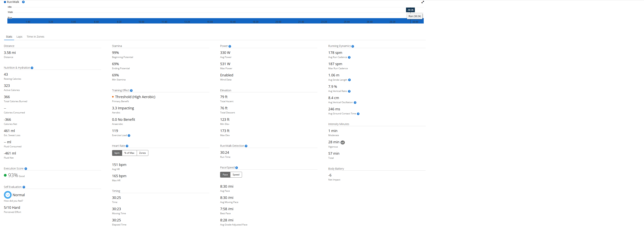The image size is (644, 234).
Task: Switch heart rate display to Zones
Action: (142, 153)
